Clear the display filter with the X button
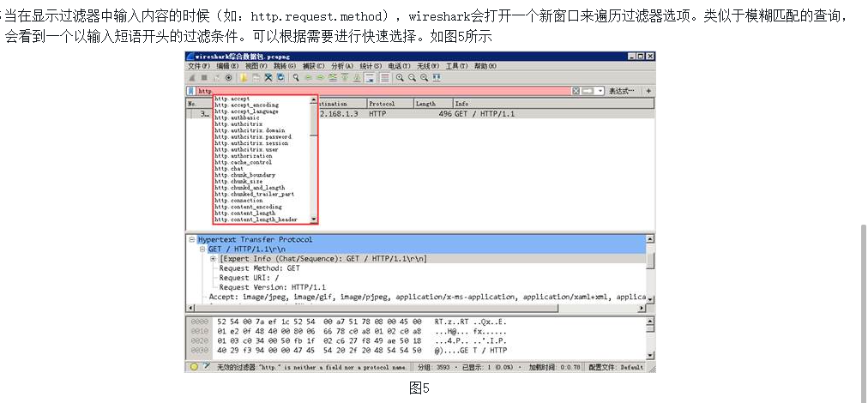Viewport: 868px width, 403px height. [x=576, y=91]
